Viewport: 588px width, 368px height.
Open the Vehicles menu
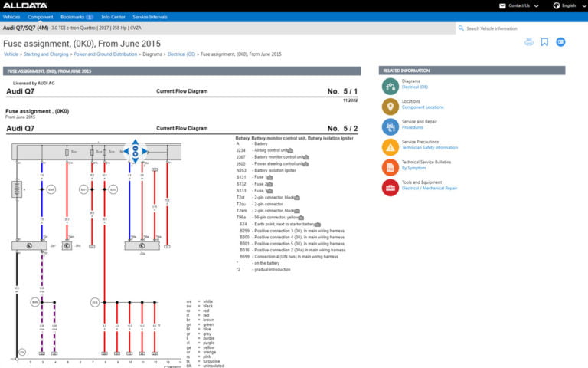click(x=11, y=17)
